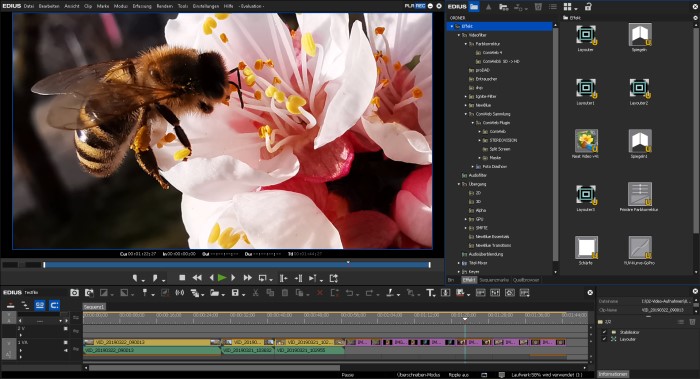Screen dimensions: 700x379
Task: Click the timeline horizontal scrollbar
Action: tap(214, 368)
